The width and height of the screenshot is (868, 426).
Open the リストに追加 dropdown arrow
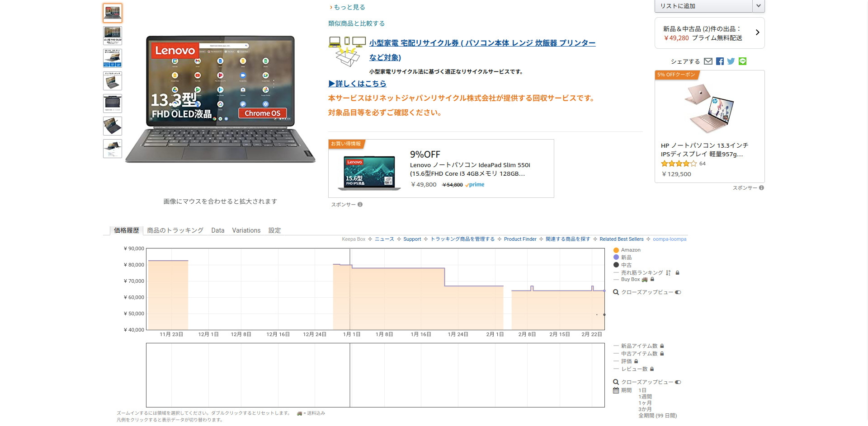759,6
